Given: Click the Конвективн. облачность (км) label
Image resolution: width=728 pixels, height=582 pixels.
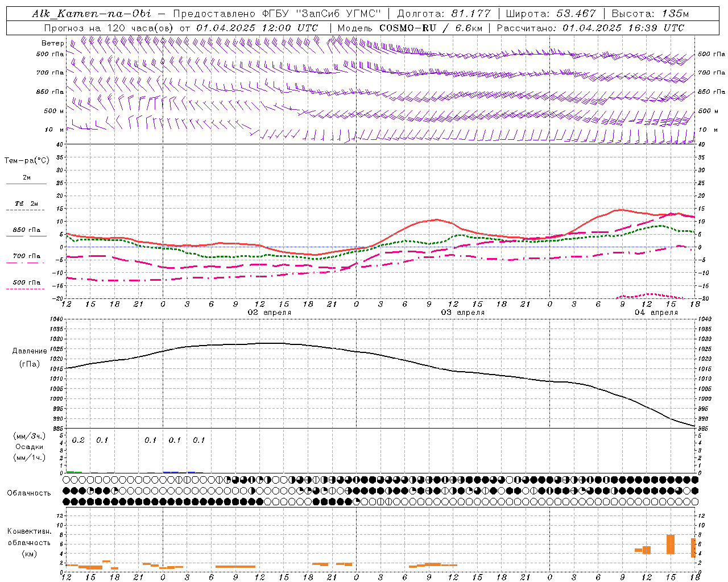Looking at the screenshot, I should (x=29, y=542).
